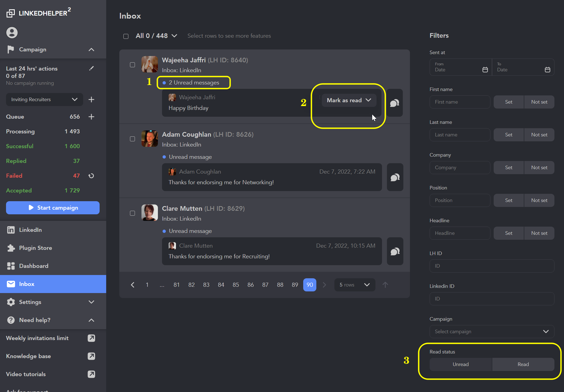Open the user profile avatar icon
The height and width of the screenshot is (392, 564).
tap(12, 33)
